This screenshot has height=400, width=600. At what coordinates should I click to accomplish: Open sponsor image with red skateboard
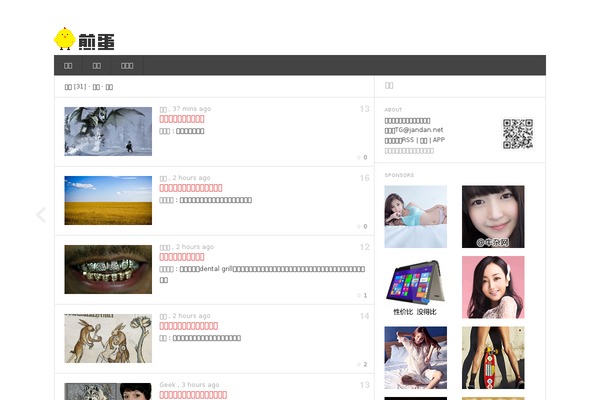point(493,358)
